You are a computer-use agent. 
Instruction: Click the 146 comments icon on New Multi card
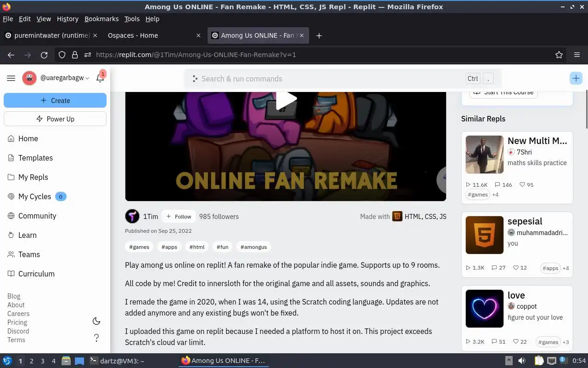click(498, 184)
